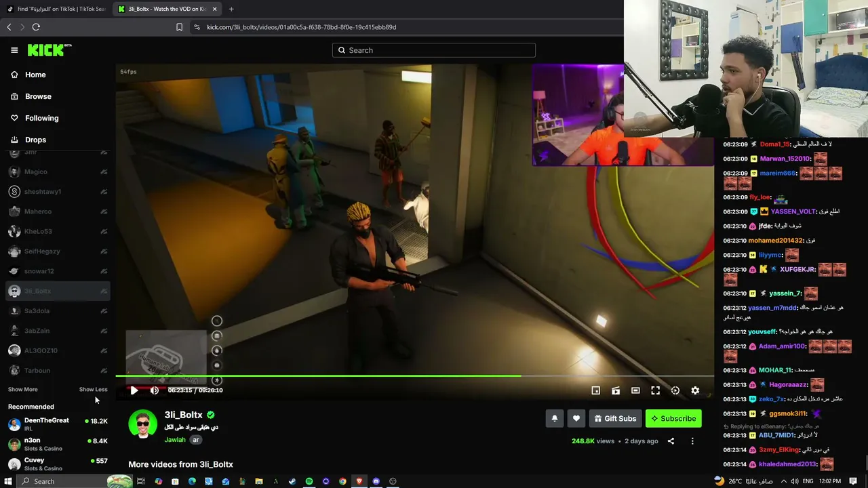The width and height of the screenshot is (868, 488).
Task: Seek on the video progress bar
Action: pyautogui.click(x=414, y=375)
